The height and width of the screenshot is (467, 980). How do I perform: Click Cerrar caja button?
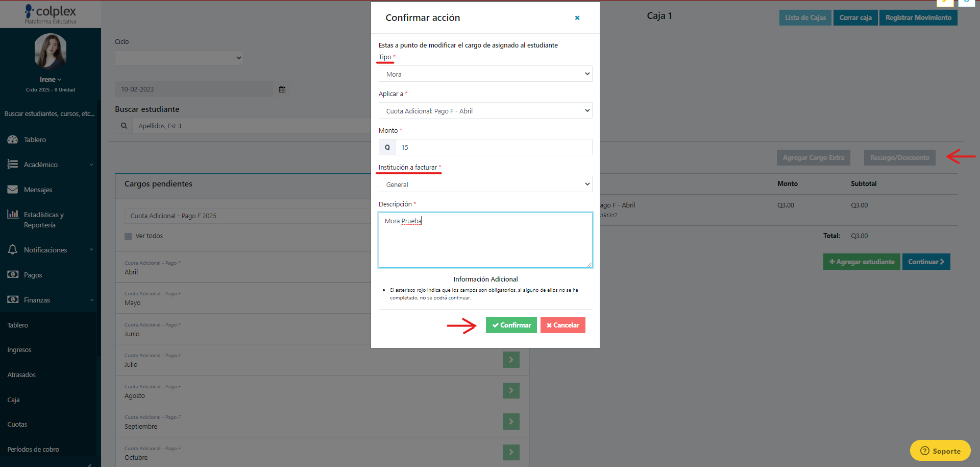855,17
